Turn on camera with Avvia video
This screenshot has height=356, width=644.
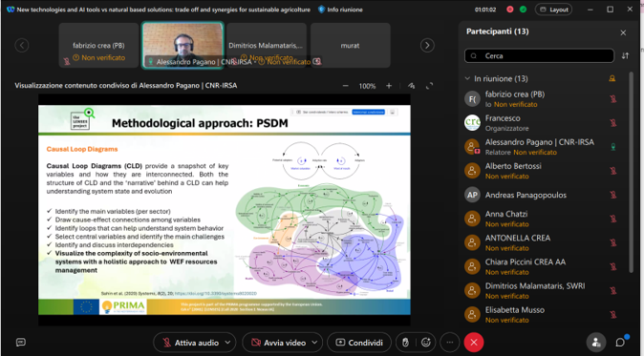pyautogui.click(x=278, y=343)
